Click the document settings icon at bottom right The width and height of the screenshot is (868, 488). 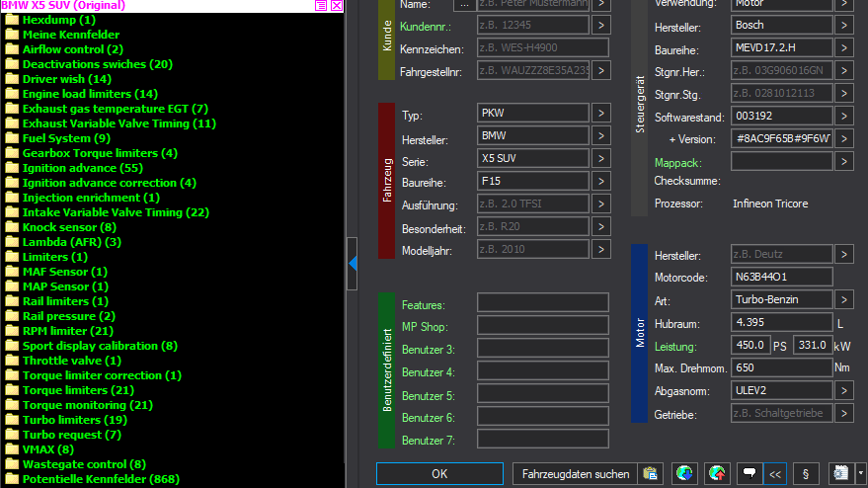click(842, 474)
